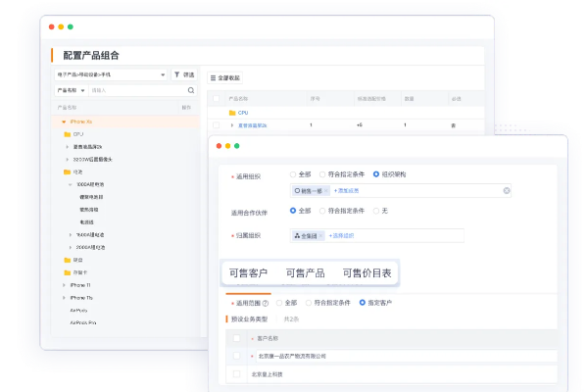588x392 pixels.
Task: Click the folder icon directly above 存储卡 folder
Action: point(67,260)
